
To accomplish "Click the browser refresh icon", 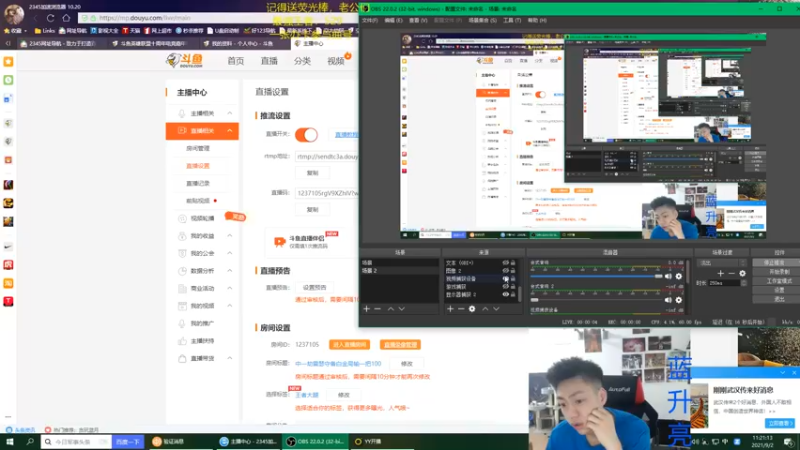I will point(51,18).
